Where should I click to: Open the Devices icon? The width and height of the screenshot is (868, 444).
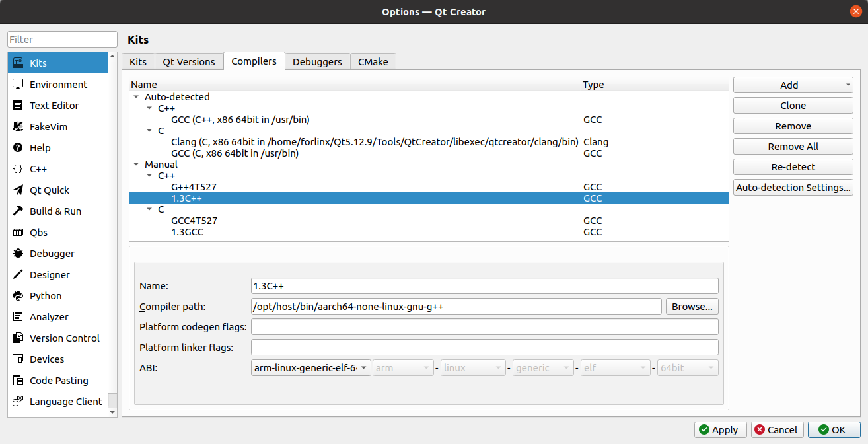click(x=18, y=359)
